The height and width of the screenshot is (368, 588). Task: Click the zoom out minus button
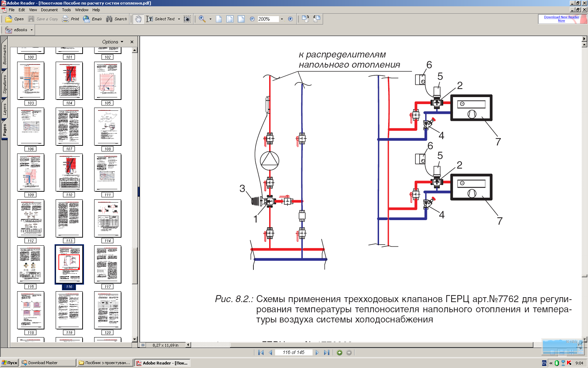click(x=252, y=19)
